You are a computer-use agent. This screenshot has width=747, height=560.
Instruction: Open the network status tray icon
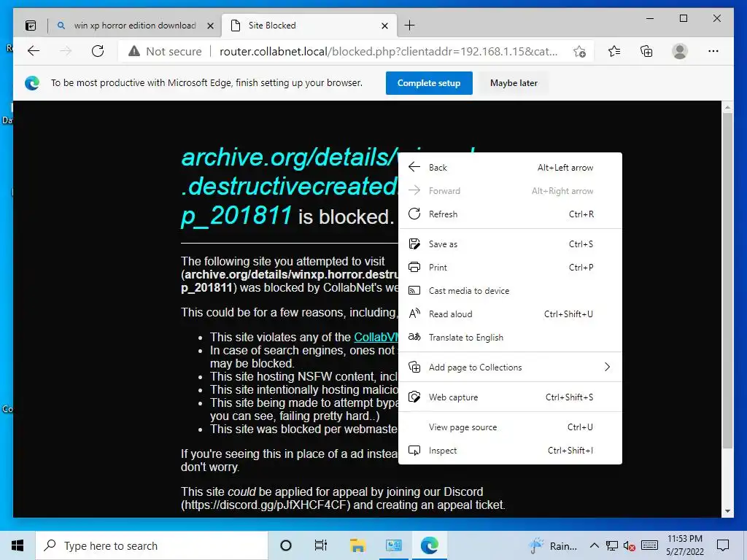[612, 545]
